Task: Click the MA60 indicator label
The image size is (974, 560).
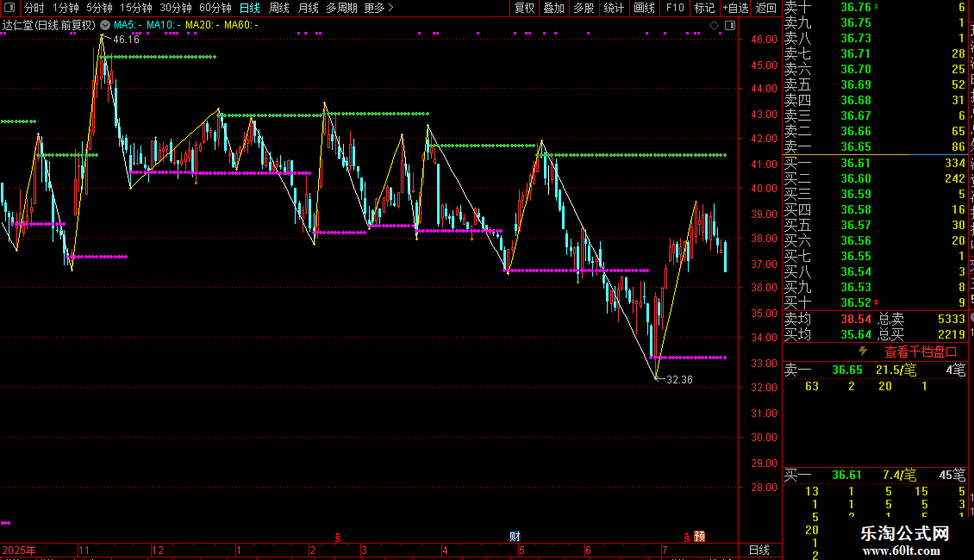Action: [241, 25]
